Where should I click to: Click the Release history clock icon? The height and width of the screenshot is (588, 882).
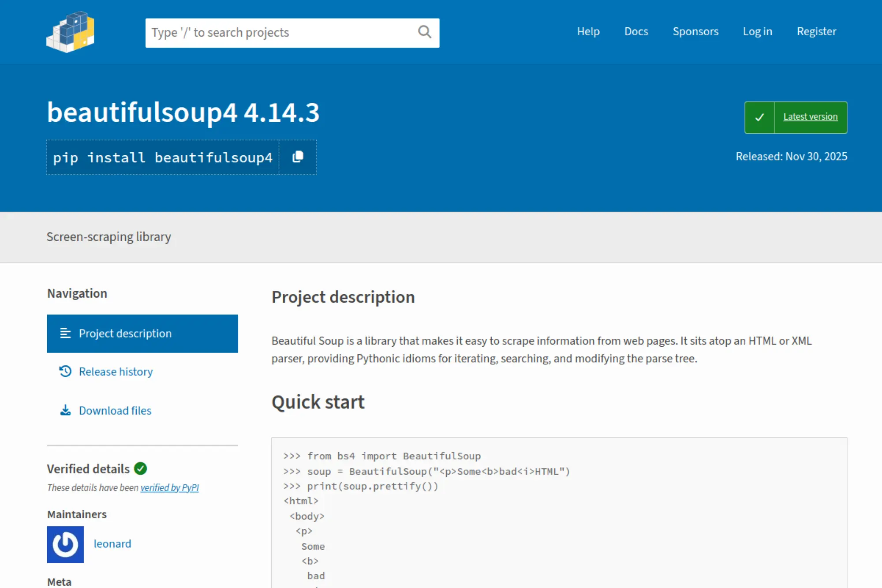pos(65,371)
